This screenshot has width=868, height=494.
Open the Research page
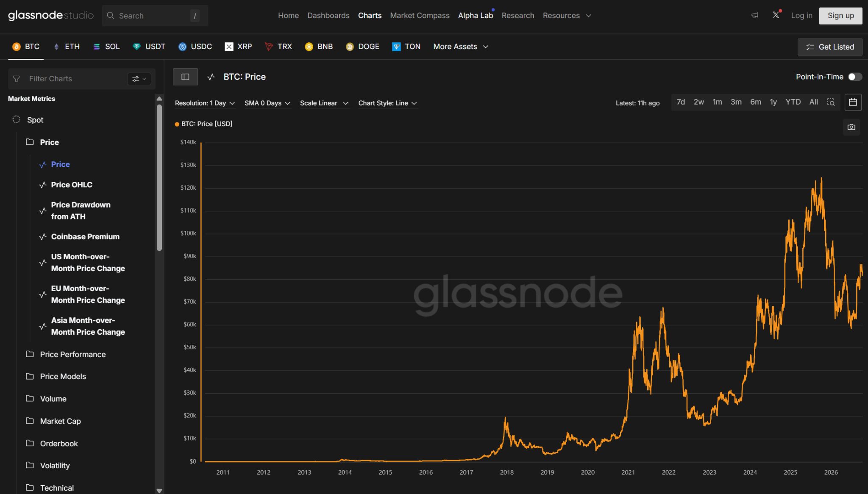[x=518, y=16]
